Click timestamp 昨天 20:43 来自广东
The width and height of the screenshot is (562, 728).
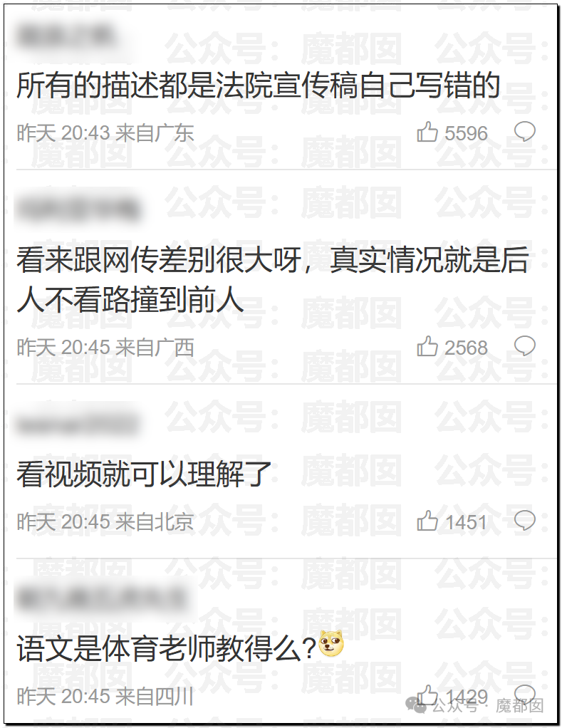(105, 134)
